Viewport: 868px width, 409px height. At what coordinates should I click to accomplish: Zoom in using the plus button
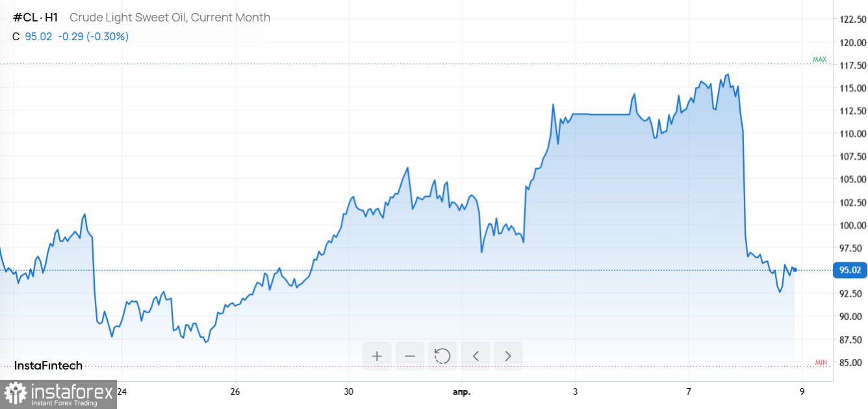pyautogui.click(x=377, y=356)
